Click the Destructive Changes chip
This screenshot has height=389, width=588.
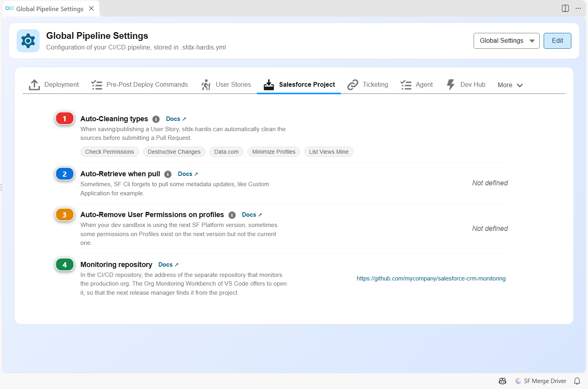[x=174, y=152]
